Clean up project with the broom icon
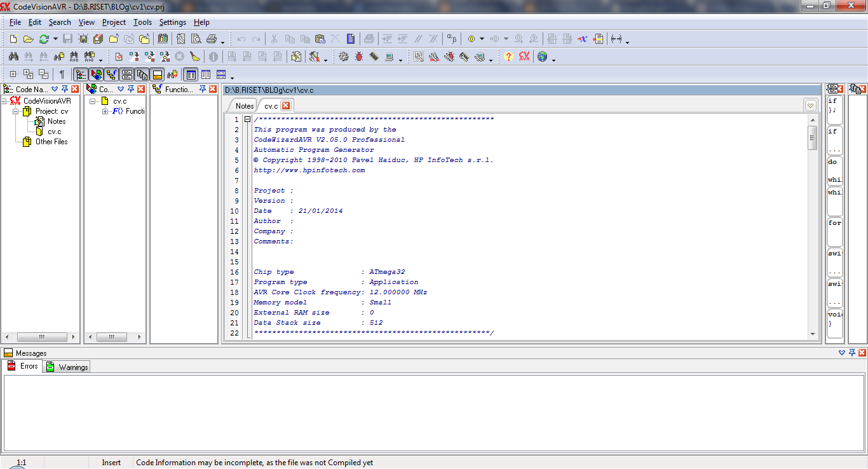 (195, 57)
